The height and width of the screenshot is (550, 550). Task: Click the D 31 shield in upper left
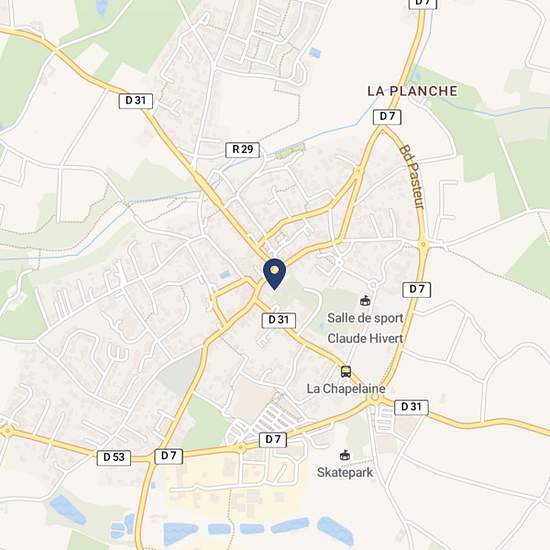pyautogui.click(x=136, y=101)
